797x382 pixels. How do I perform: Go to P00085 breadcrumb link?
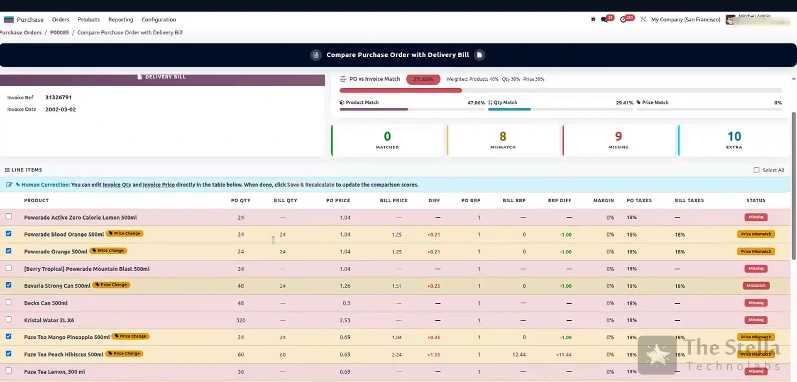[59, 33]
